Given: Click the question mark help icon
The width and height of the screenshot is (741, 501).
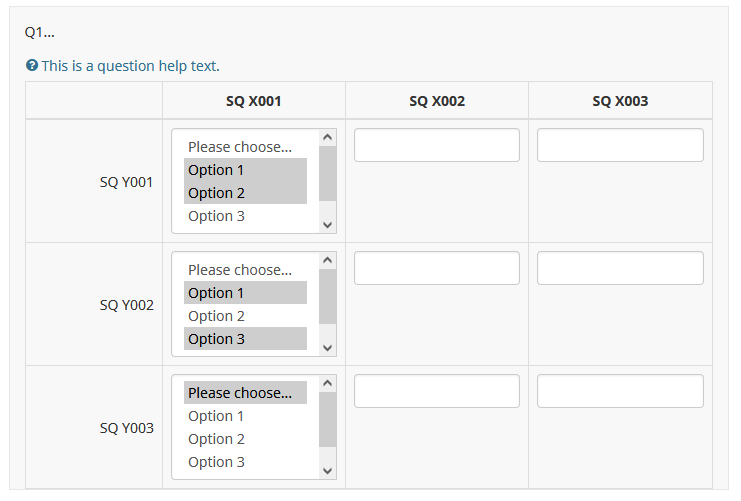Looking at the screenshot, I should click(32, 66).
